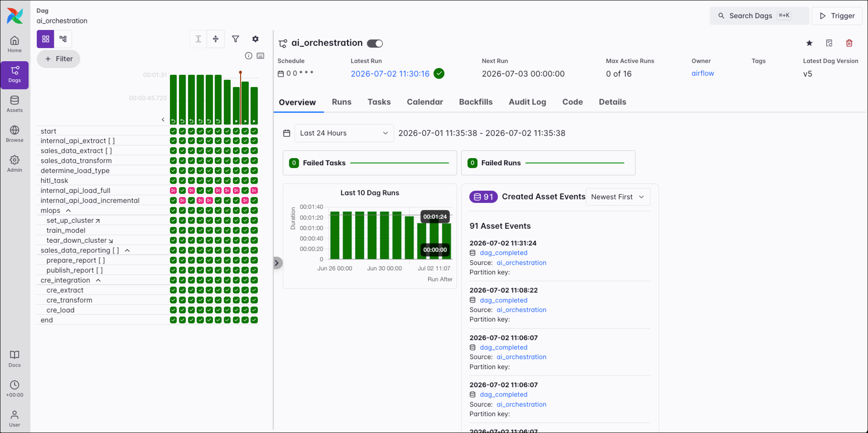Open Calendar tab

(x=425, y=102)
